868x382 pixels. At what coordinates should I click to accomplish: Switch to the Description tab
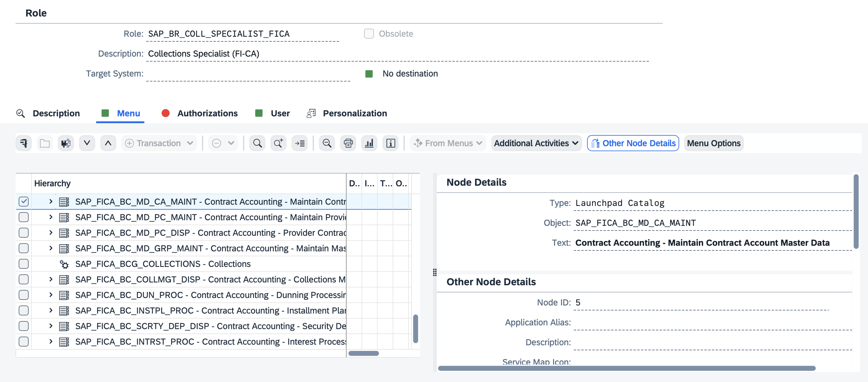(56, 114)
